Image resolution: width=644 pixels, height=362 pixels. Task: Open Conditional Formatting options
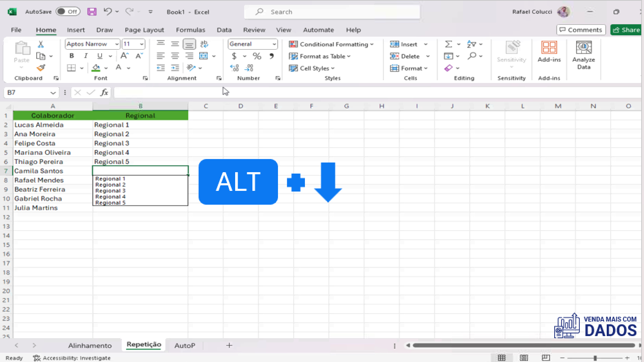tap(331, 44)
